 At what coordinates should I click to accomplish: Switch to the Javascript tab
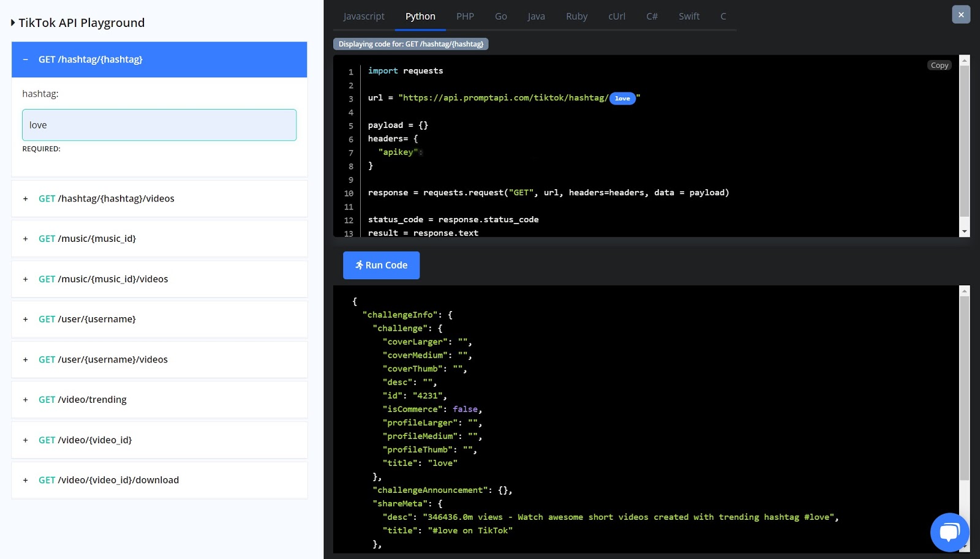point(364,17)
